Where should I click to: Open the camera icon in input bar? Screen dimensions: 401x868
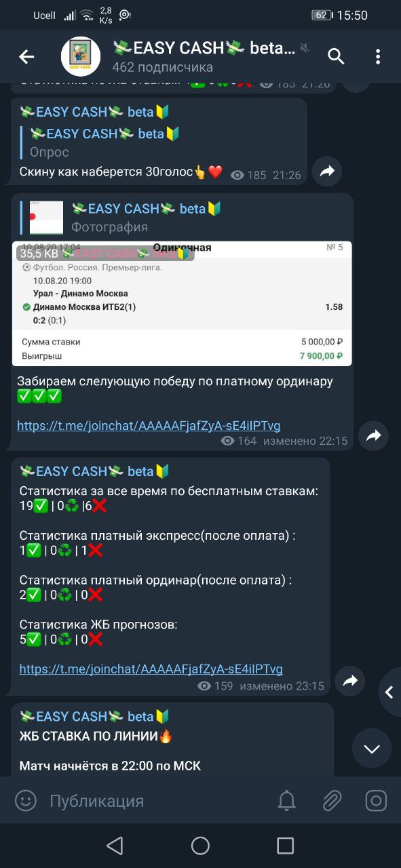pos(376,801)
